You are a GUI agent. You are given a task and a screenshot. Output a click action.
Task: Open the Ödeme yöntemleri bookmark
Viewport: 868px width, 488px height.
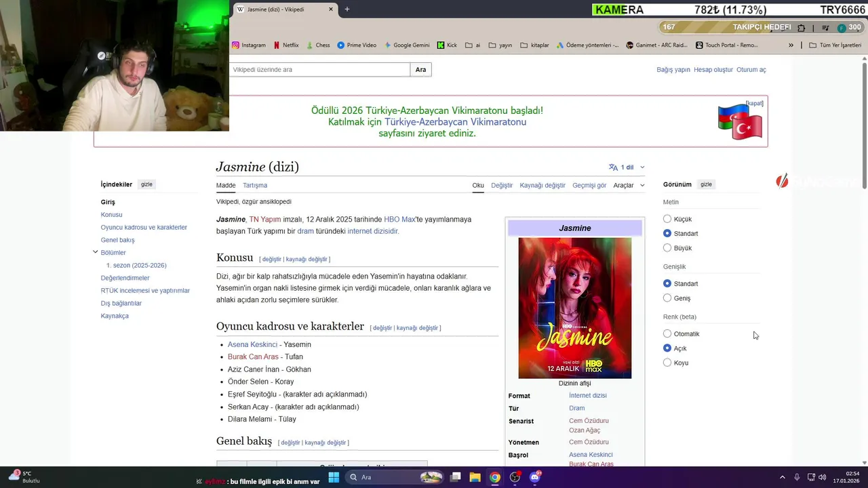(x=587, y=45)
